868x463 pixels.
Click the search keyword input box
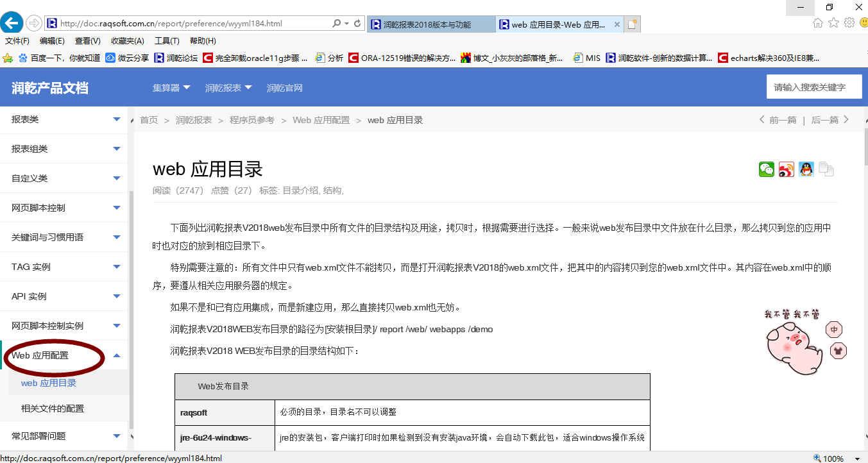coord(813,87)
